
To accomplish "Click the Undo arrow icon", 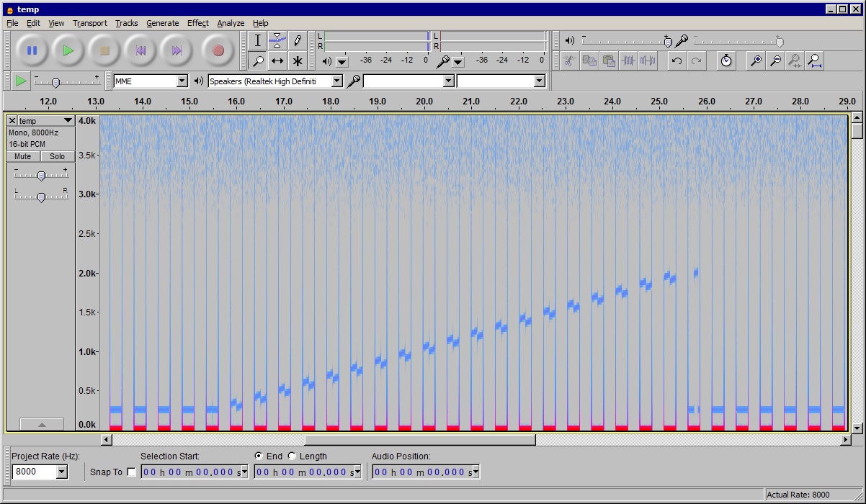I will coord(677,61).
